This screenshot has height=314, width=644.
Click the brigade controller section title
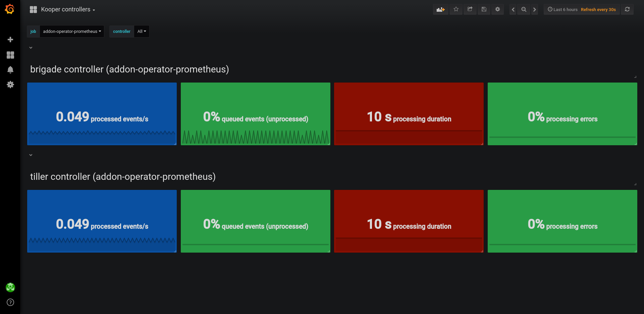129,69
